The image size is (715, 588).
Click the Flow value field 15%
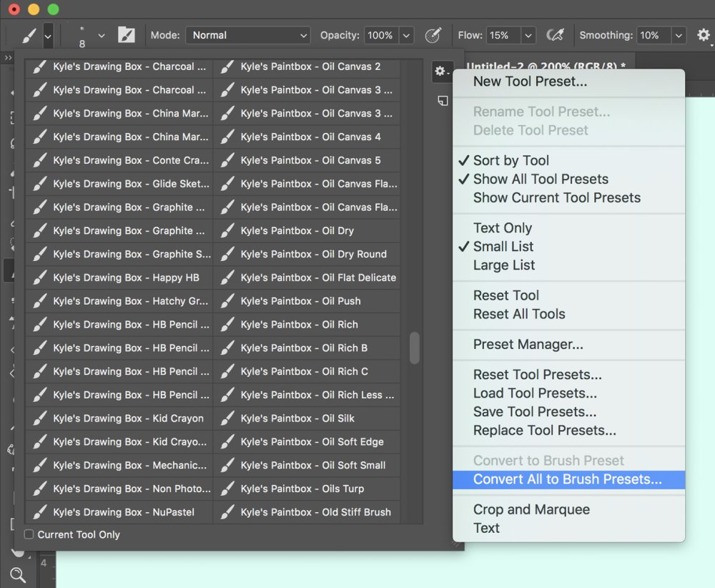(x=503, y=35)
